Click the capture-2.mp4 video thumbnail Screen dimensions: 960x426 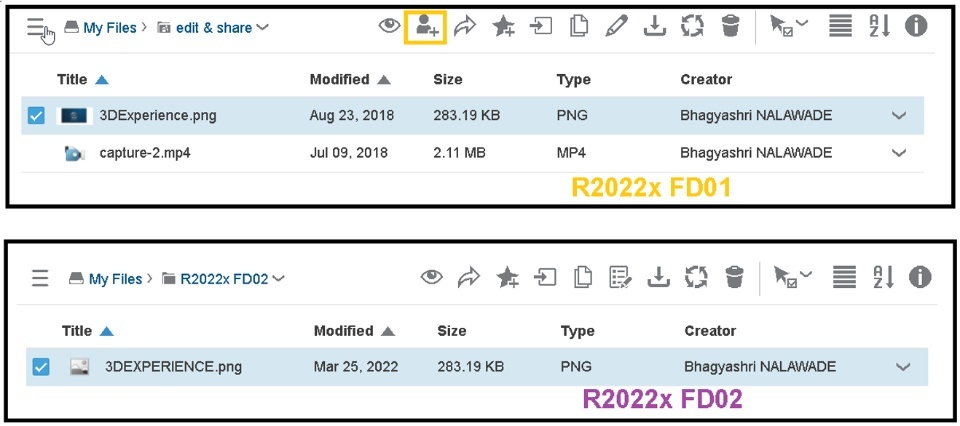74,153
